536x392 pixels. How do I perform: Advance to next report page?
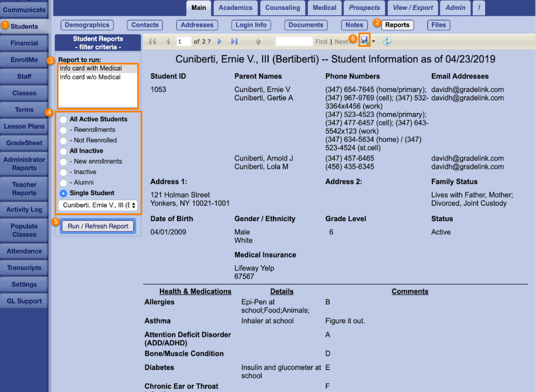(219, 41)
